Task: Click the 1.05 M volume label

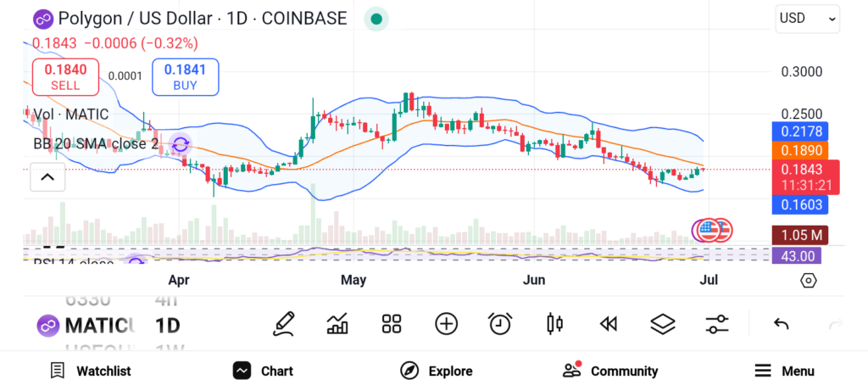Action: [800, 235]
